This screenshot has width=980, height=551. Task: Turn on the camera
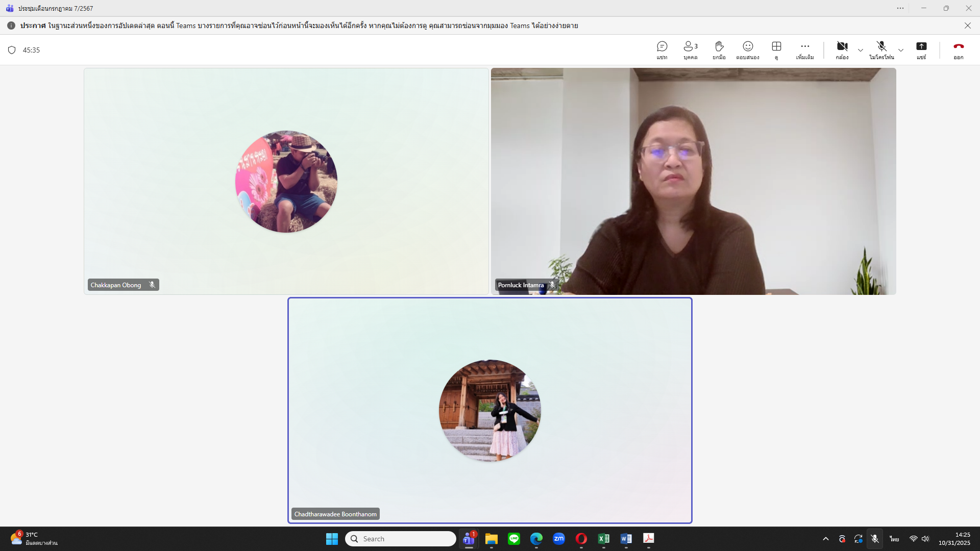click(x=842, y=49)
